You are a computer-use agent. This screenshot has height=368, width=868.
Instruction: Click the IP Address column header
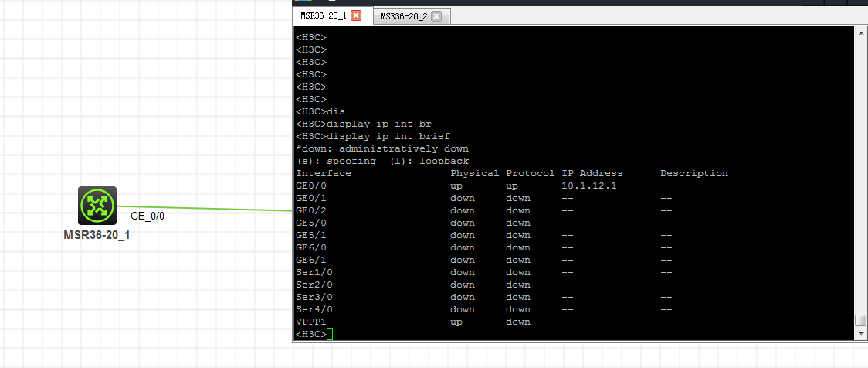click(x=592, y=173)
